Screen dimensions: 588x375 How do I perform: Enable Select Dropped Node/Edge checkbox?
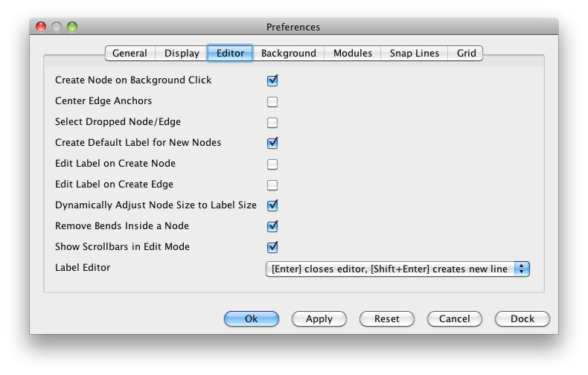click(272, 123)
